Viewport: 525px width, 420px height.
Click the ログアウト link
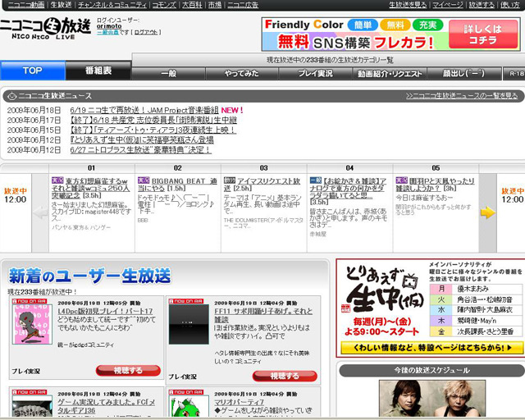point(146,32)
